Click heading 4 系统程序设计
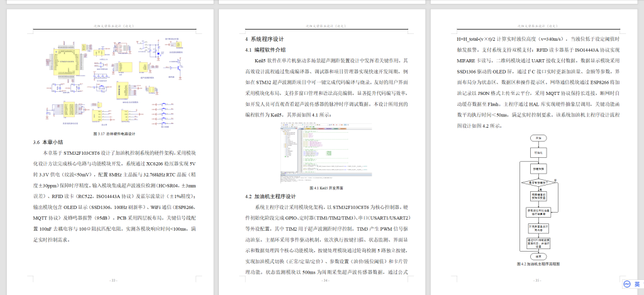The height and width of the screenshot is (295, 644). pyautogui.click(x=265, y=40)
